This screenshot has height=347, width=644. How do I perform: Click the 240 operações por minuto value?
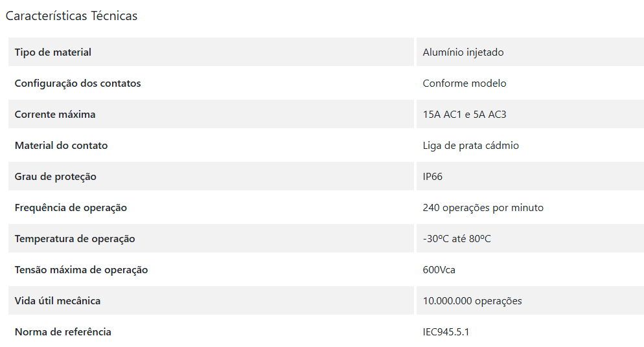click(x=483, y=208)
